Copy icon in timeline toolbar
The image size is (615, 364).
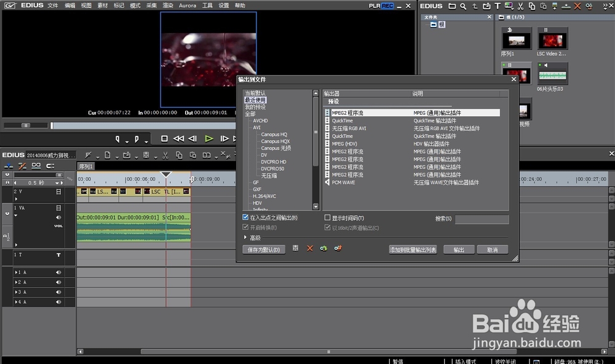(179, 156)
